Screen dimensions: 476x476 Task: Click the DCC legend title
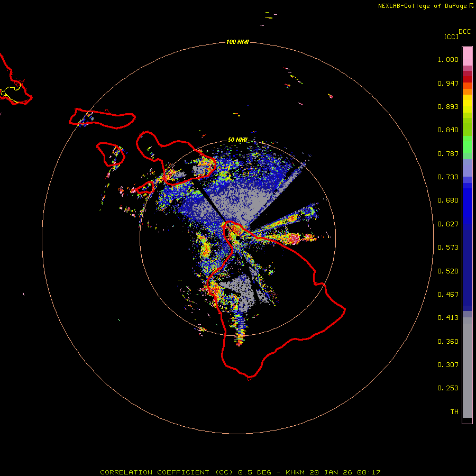coord(464,32)
